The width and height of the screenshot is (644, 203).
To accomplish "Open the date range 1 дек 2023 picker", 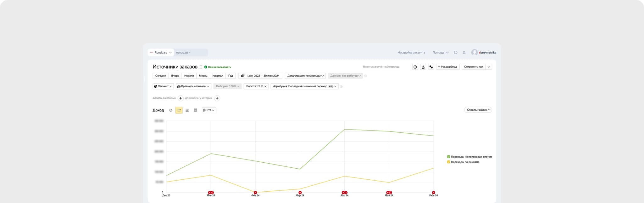I will pyautogui.click(x=260, y=76).
